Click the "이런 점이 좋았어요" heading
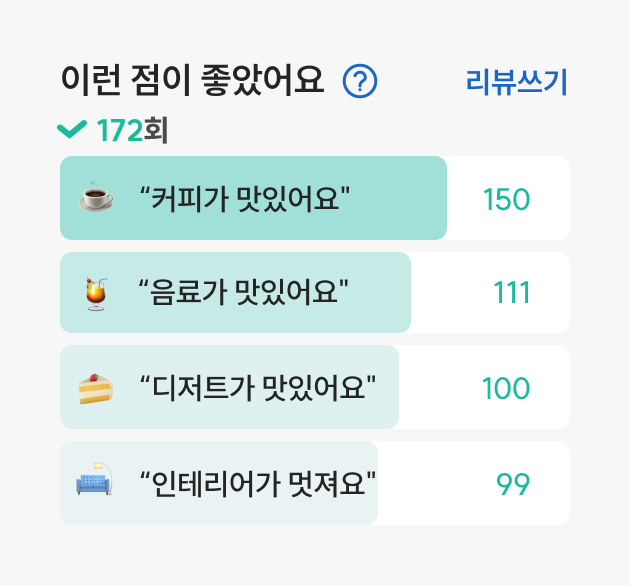Image resolution: width=630 pixels, height=585 pixels. 192,80
